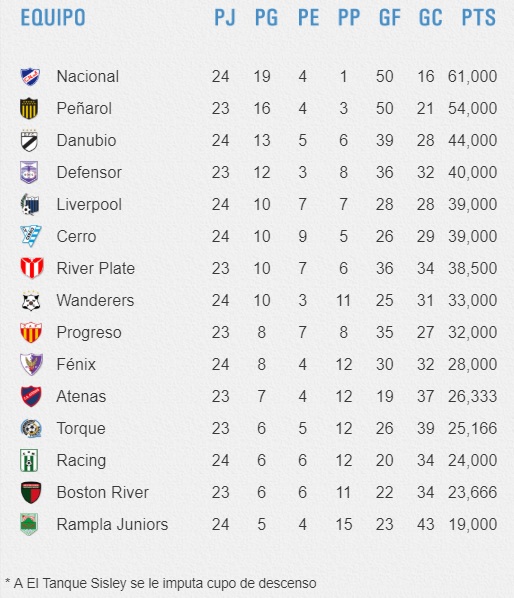
Task: Click the Defensor violet shield icon
Action: pos(29,172)
